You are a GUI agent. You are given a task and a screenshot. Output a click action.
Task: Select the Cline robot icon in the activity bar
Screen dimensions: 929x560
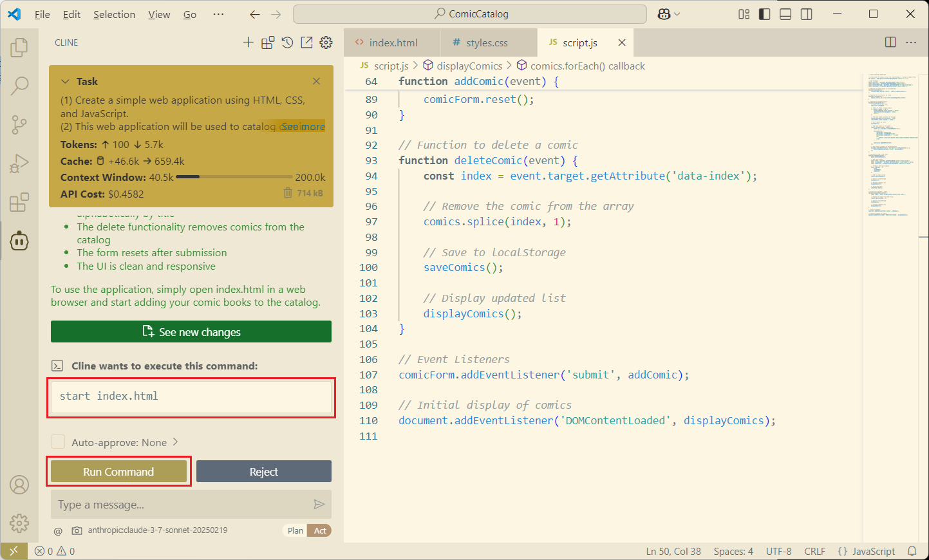click(19, 241)
